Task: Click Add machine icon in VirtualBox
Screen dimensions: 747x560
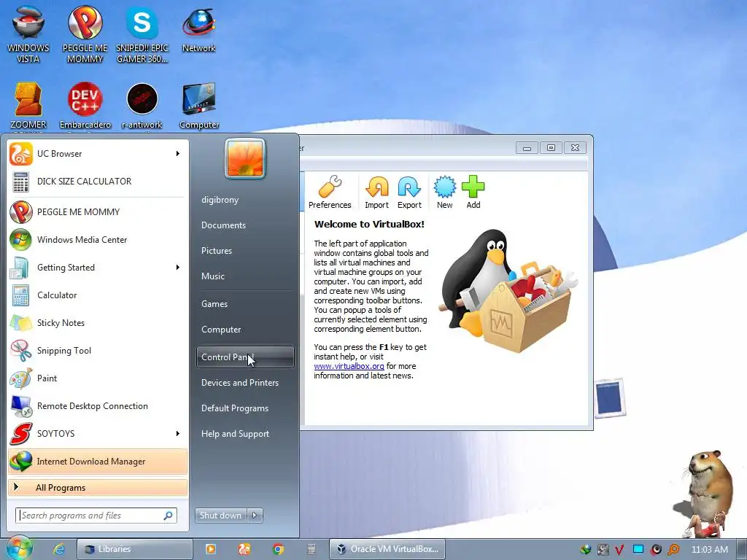Action: click(x=473, y=192)
